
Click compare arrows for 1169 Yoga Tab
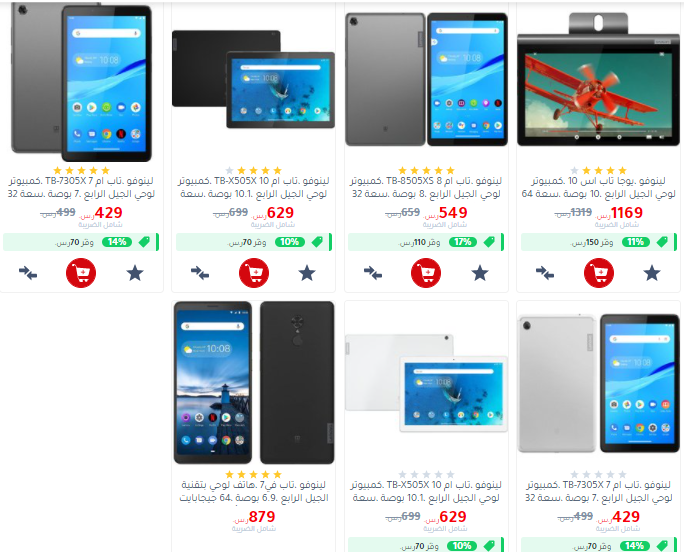tap(545, 273)
